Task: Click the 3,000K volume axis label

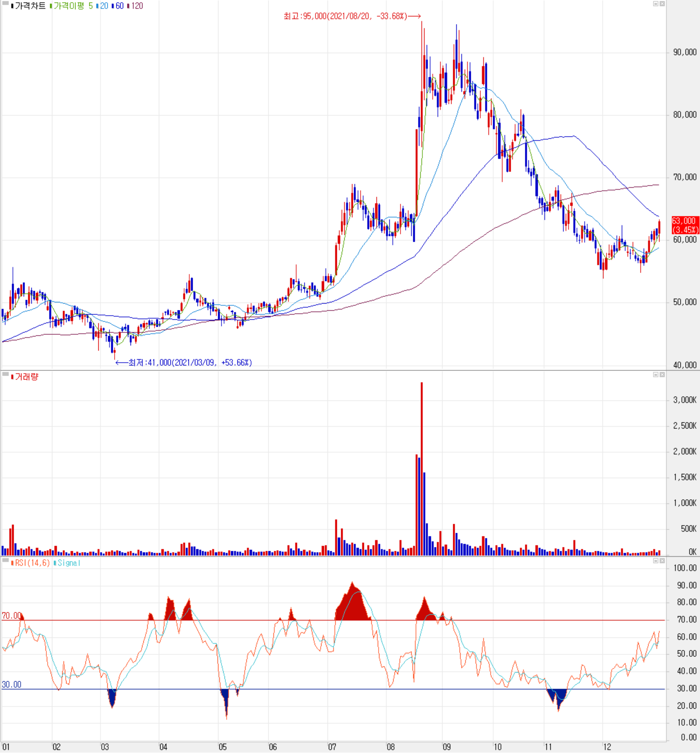Action: (x=685, y=400)
